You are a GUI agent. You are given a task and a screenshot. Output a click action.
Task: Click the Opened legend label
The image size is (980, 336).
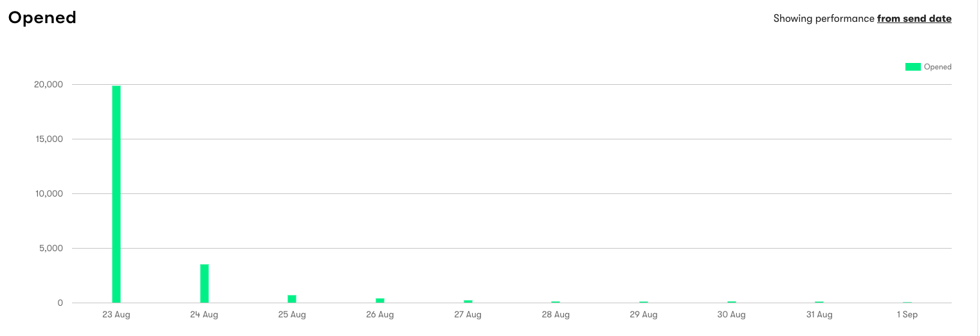click(x=938, y=67)
